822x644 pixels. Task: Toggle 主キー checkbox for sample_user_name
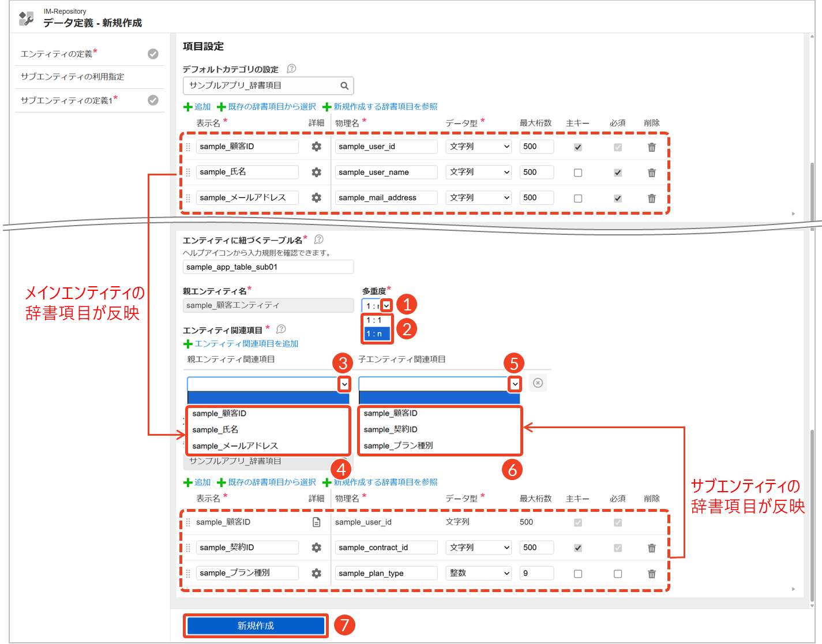pyautogui.click(x=577, y=173)
